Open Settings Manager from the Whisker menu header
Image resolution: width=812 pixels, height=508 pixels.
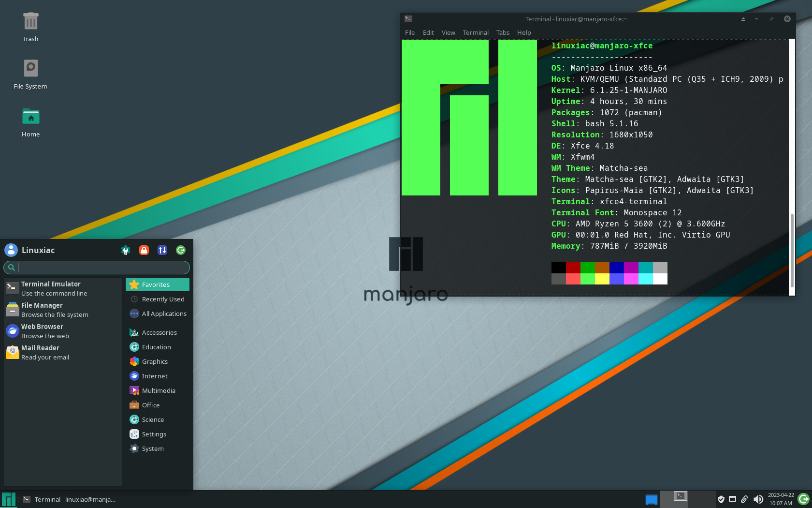(x=126, y=250)
